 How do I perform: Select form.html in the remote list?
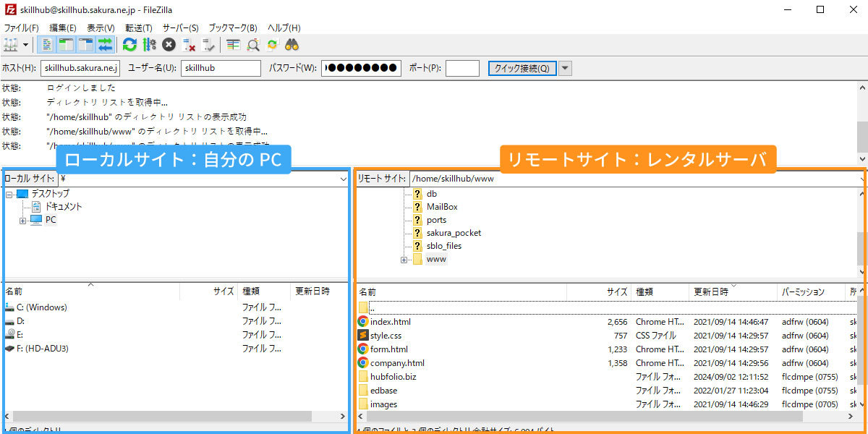click(388, 349)
